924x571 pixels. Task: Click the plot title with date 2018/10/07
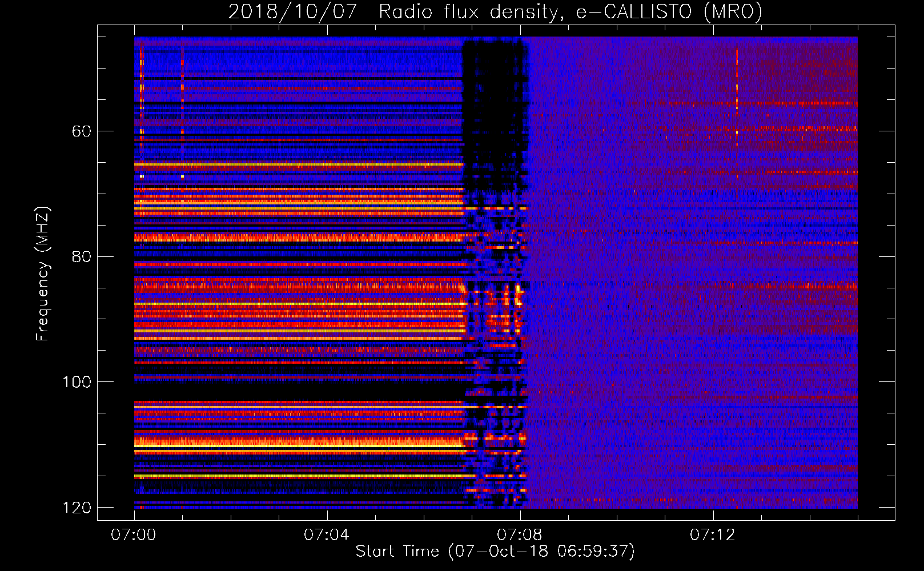click(495, 12)
